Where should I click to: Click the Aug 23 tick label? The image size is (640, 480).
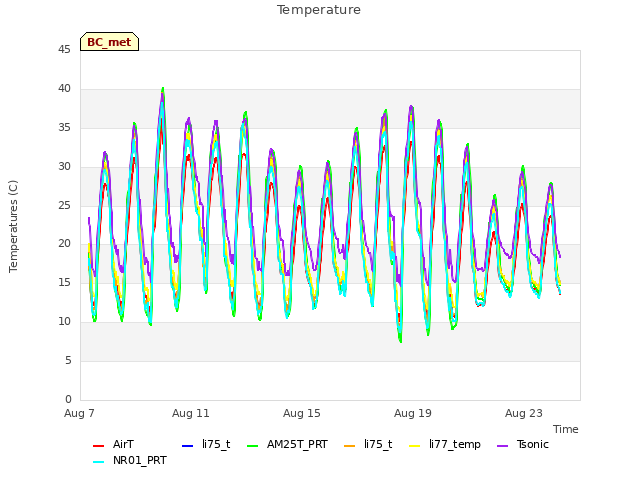tap(524, 413)
